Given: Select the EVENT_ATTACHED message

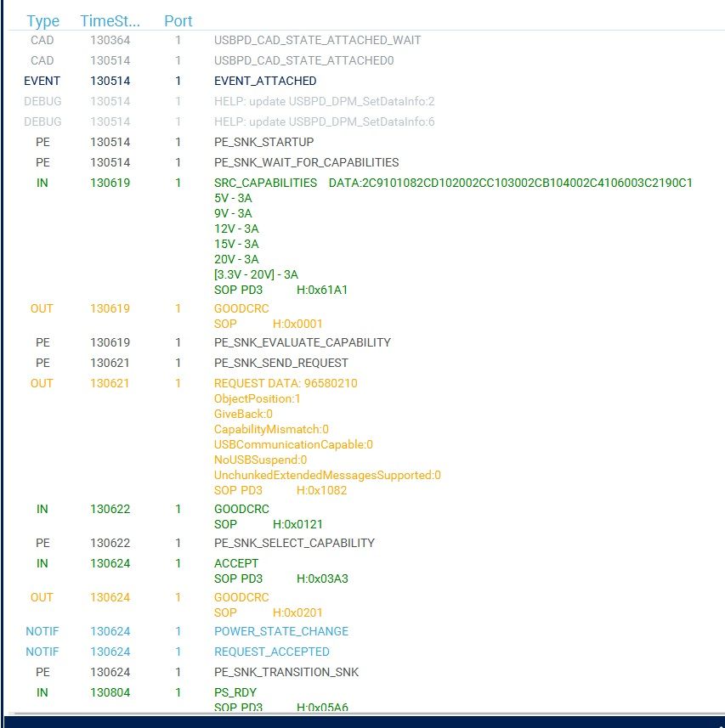Looking at the screenshot, I should [265, 82].
